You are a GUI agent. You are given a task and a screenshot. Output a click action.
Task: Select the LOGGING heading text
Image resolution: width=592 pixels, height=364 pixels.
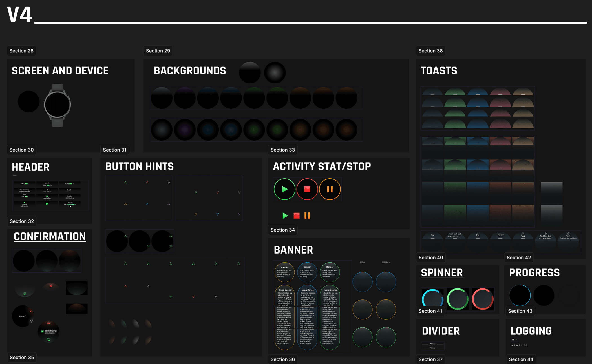point(531,331)
